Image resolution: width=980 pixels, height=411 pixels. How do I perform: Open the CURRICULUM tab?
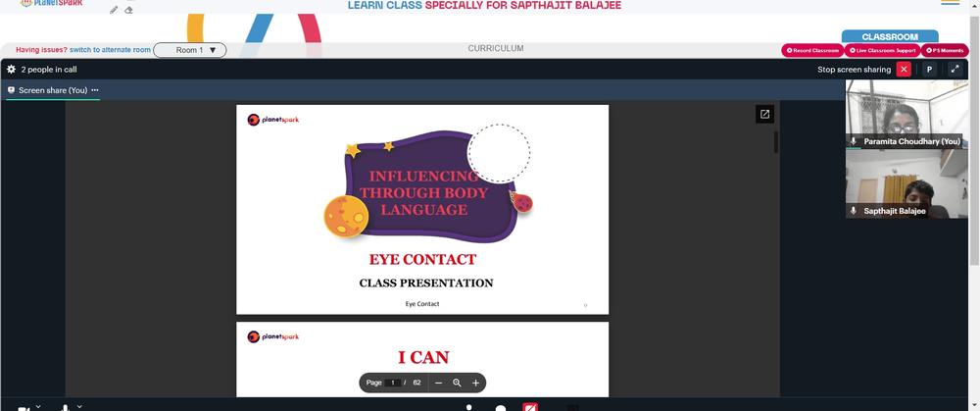tap(496, 48)
